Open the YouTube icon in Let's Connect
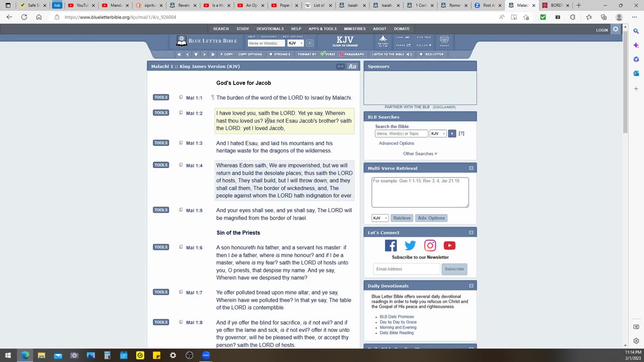The height and width of the screenshot is (362, 644). coord(449,245)
